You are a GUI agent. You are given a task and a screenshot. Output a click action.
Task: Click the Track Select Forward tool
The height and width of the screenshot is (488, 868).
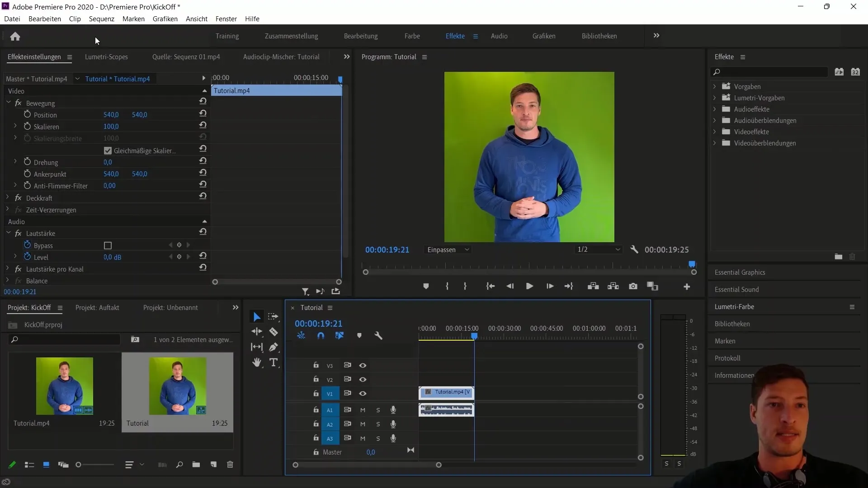pyautogui.click(x=273, y=316)
